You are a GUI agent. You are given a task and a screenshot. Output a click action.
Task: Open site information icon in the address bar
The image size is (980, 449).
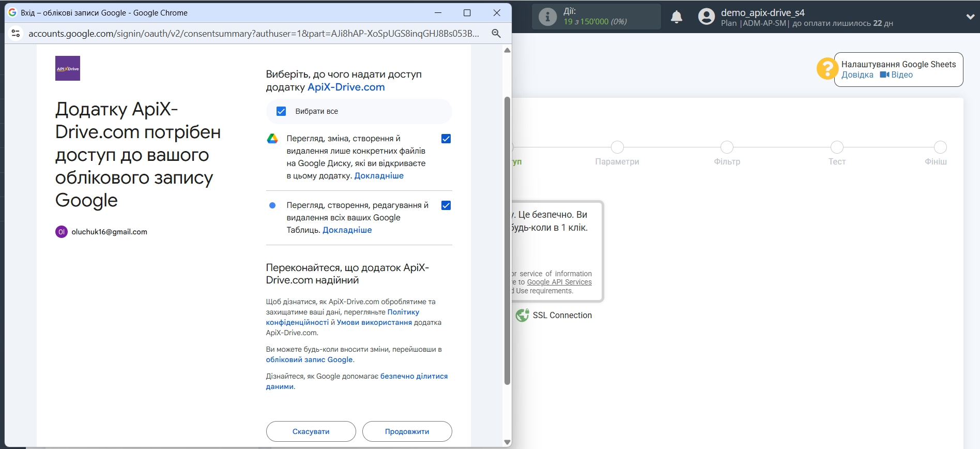pyautogui.click(x=16, y=33)
